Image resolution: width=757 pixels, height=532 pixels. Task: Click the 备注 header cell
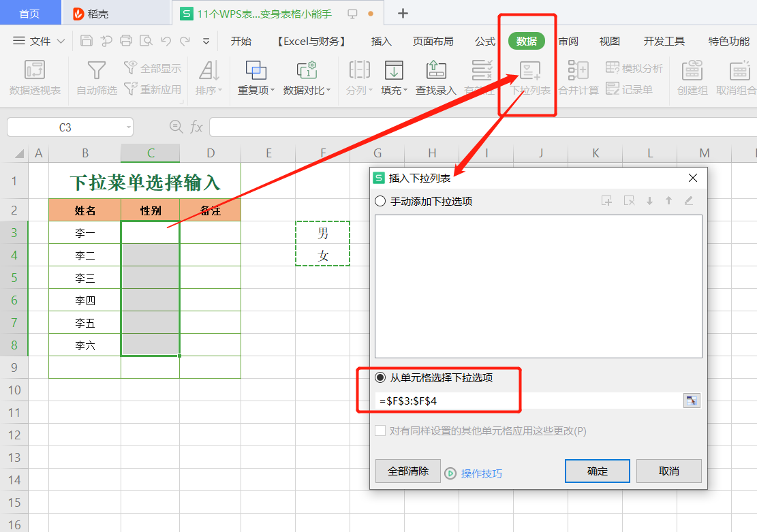click(x=210, y=210)
